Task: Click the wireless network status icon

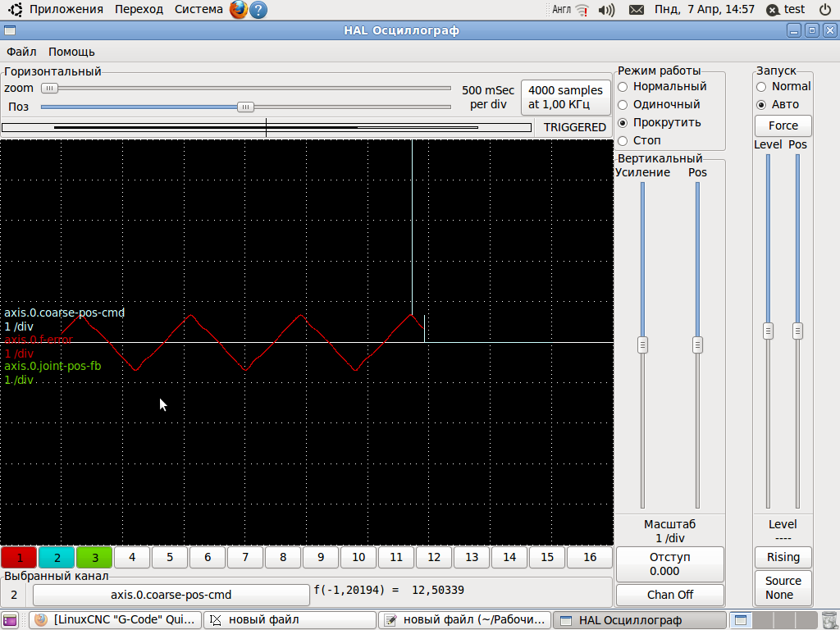Action: 582,10
